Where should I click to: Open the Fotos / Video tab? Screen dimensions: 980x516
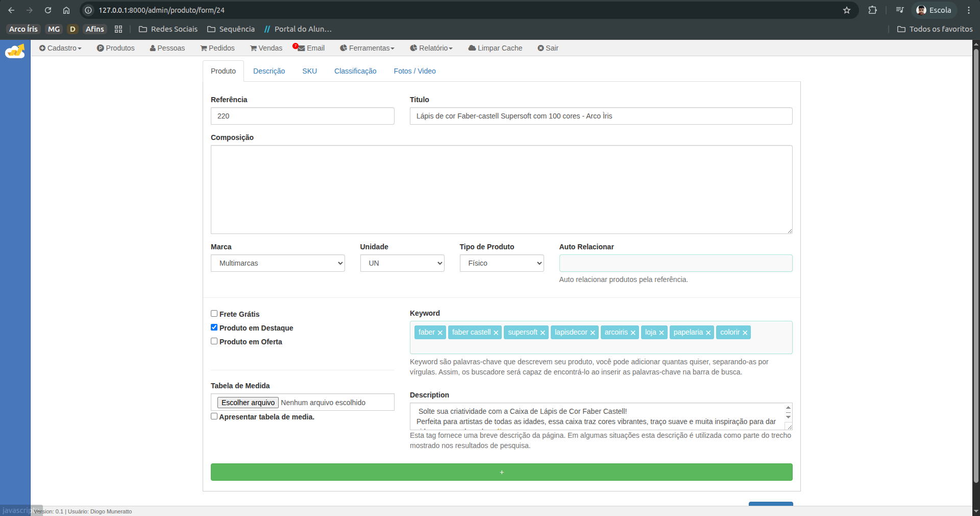tap(414, 71)
